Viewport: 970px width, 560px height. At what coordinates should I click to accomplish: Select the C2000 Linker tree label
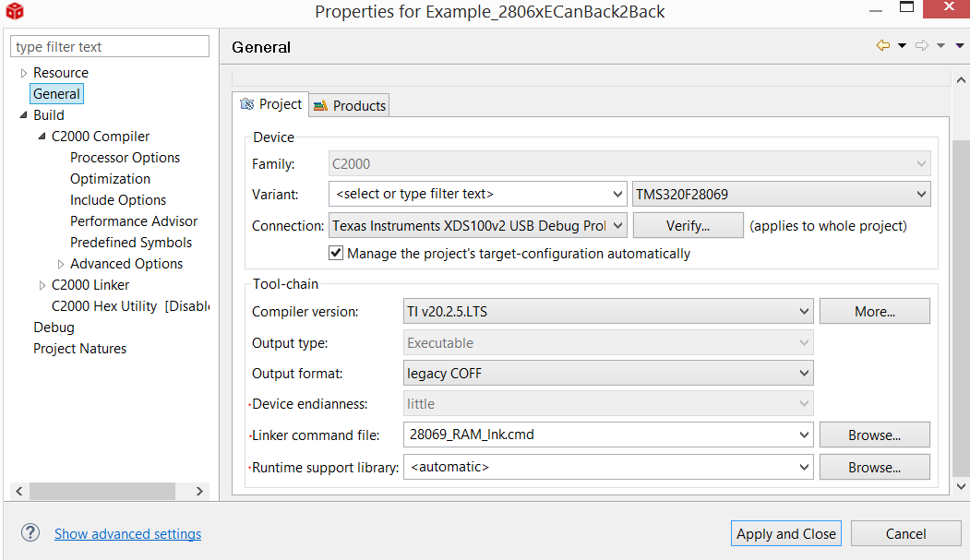pos(90,285)
